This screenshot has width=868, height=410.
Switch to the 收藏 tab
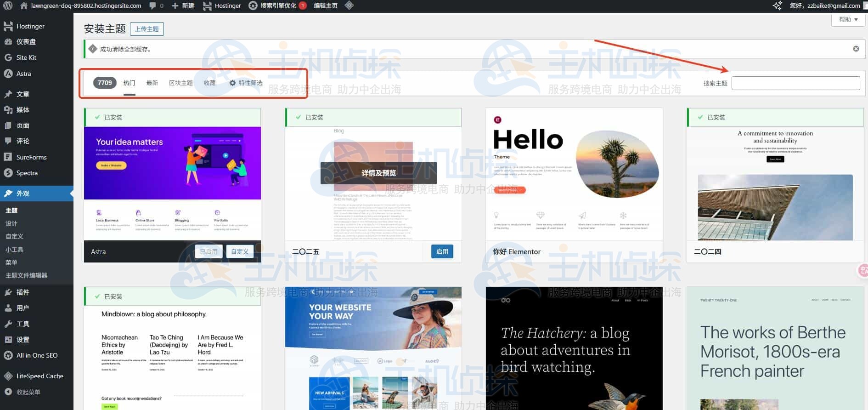point(209,83)
